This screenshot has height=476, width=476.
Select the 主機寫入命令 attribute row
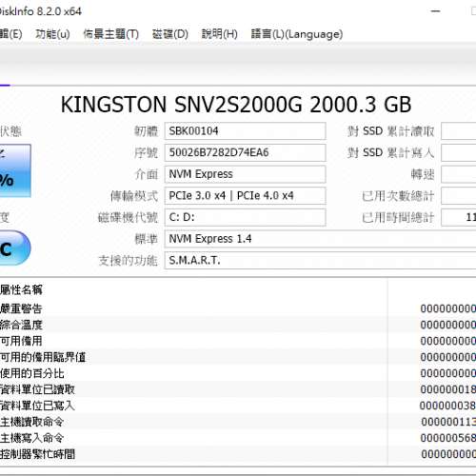click(238, 438)
